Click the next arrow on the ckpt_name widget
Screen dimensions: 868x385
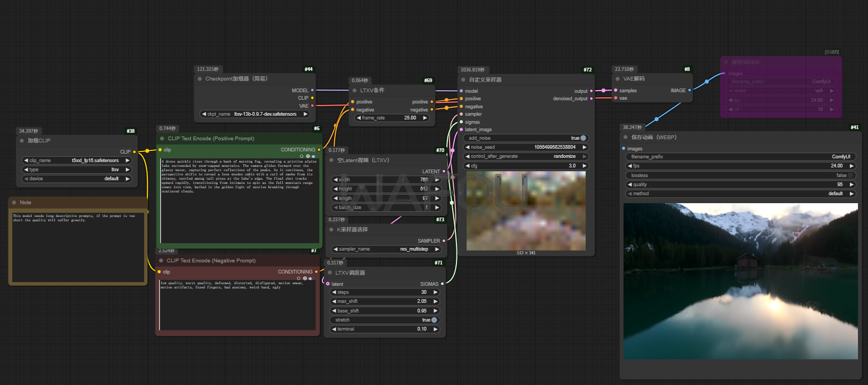point(305,114)
